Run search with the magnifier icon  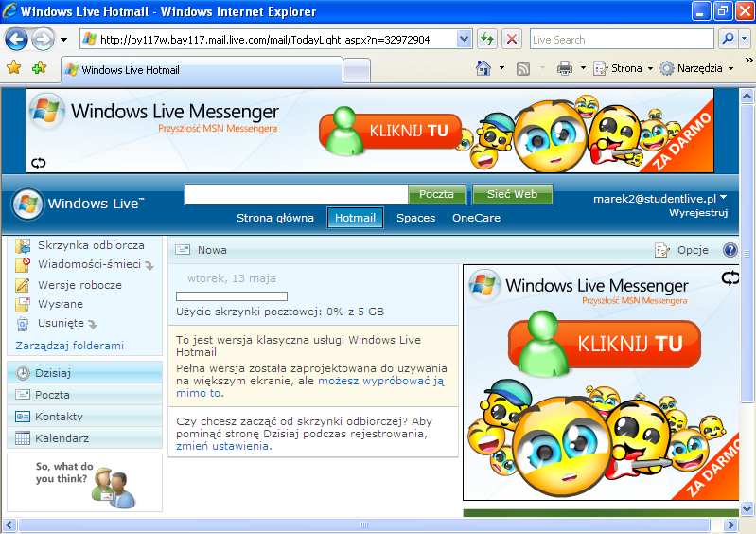[x=728, y=39]
